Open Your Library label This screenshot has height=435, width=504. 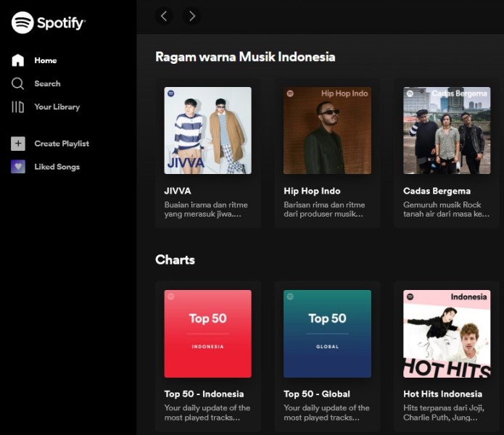click(57, 107)
